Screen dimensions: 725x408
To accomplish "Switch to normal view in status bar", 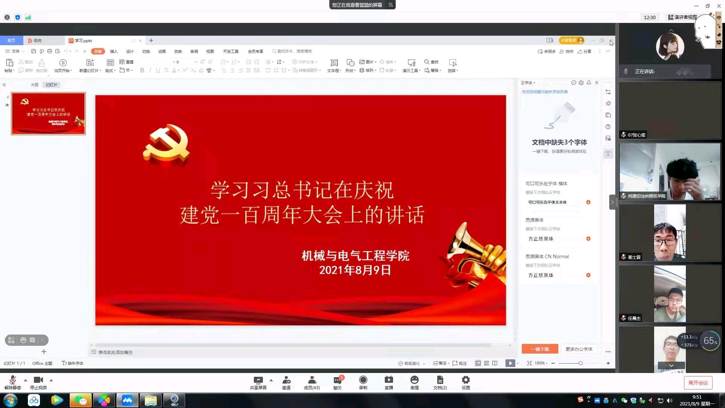I will (478, 363).
